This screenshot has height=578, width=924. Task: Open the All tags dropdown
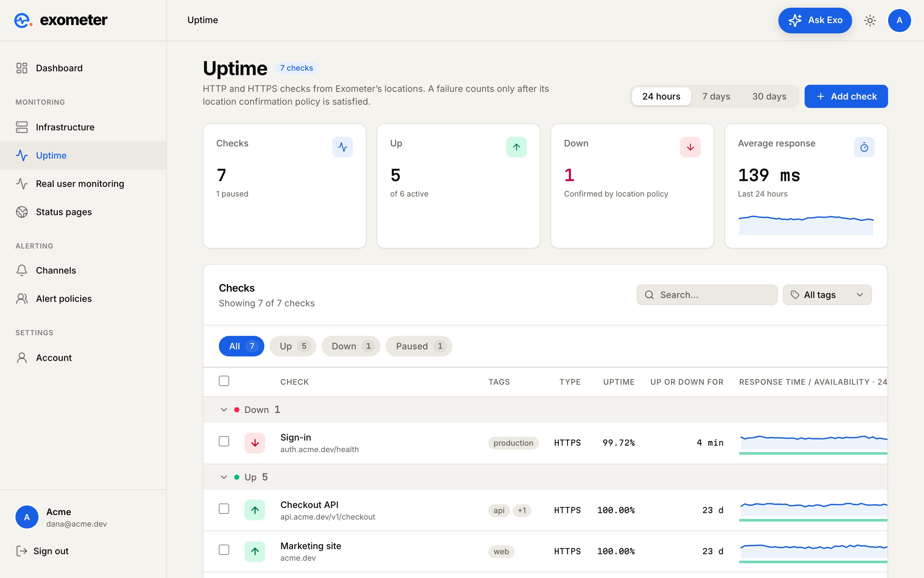tap(827, 295)
